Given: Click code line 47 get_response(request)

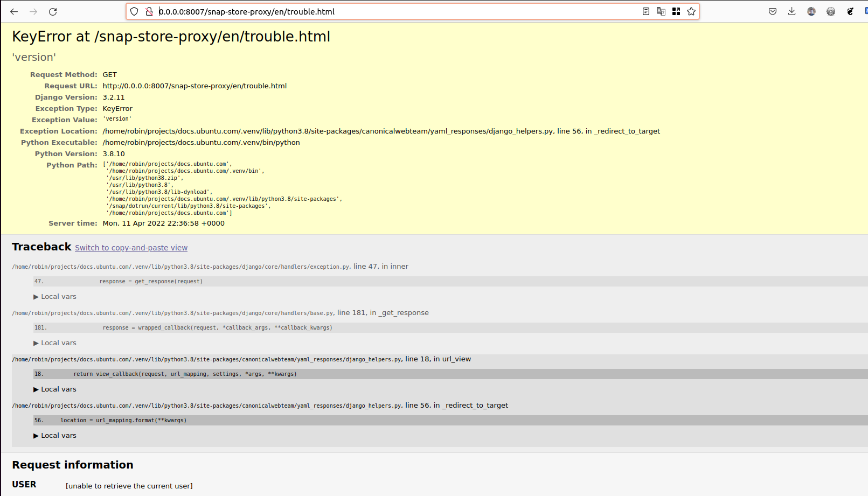Looking at the screenshot, I should 450,282.
